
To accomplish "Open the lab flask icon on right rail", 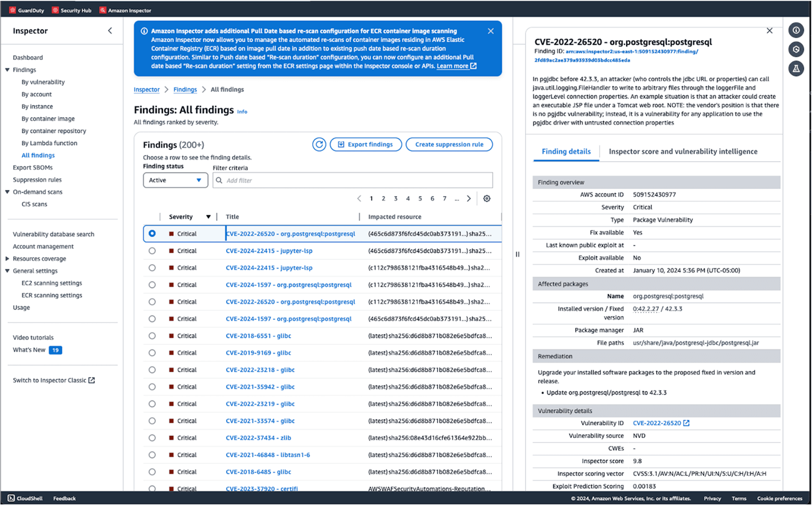I will click(x=796, y=68).
